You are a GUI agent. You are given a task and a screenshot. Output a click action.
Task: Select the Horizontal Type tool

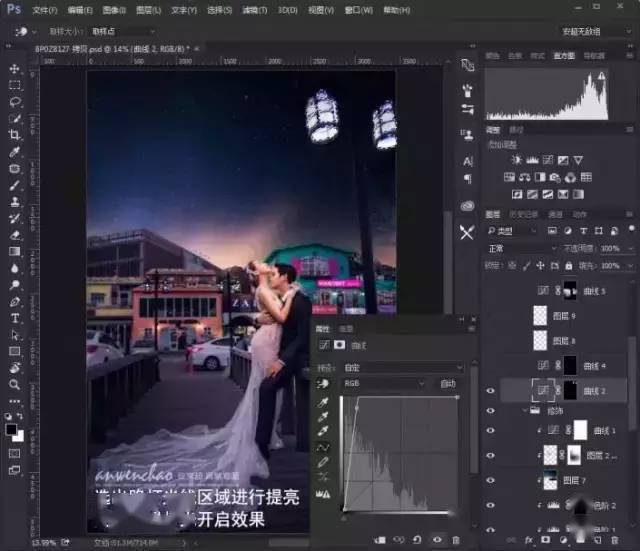[14, 318]
